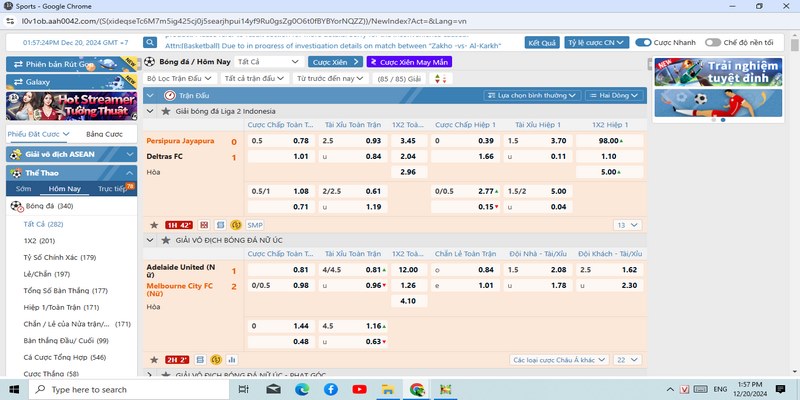Select odds 0.78 for Persipura Jayapura handicap
This screenshot has height=400, width=800.
[301, 141]
